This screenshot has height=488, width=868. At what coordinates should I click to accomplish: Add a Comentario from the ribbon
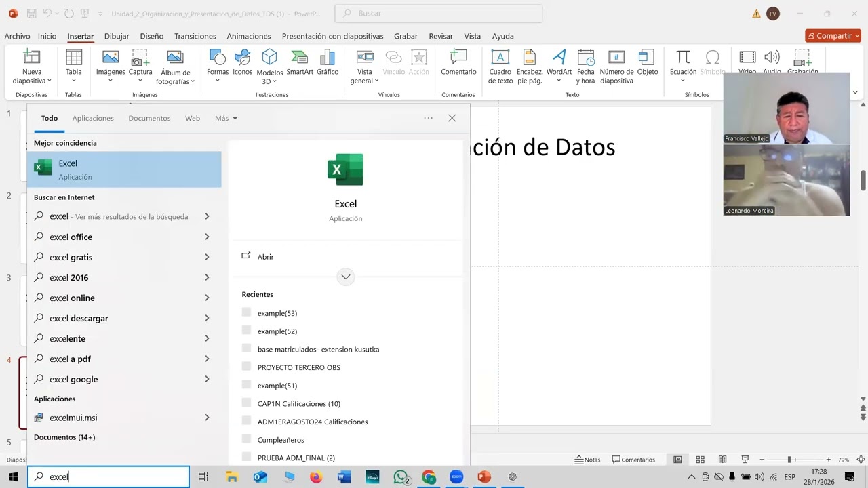point(458,62)
